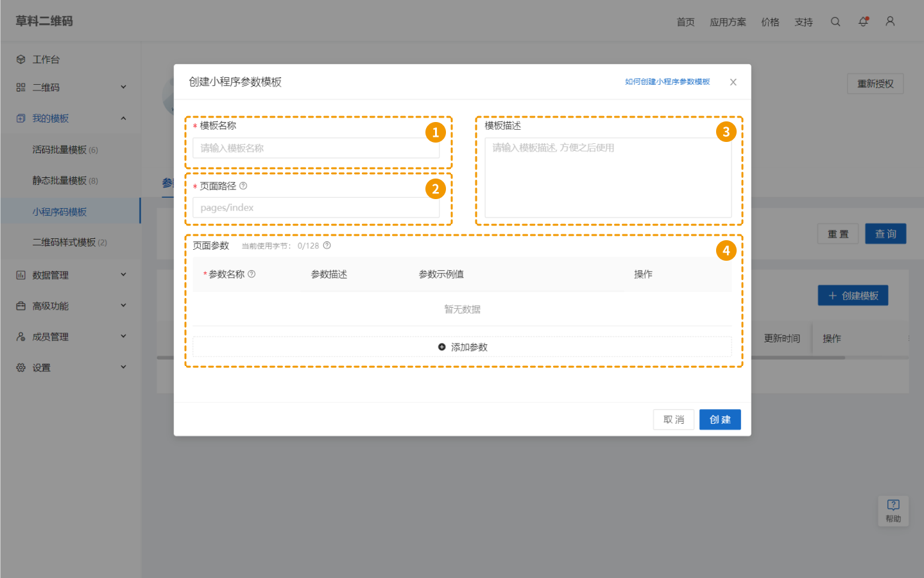924x578 pixels.
Task: Focus the 模板名称 input field
Action: 316,148
